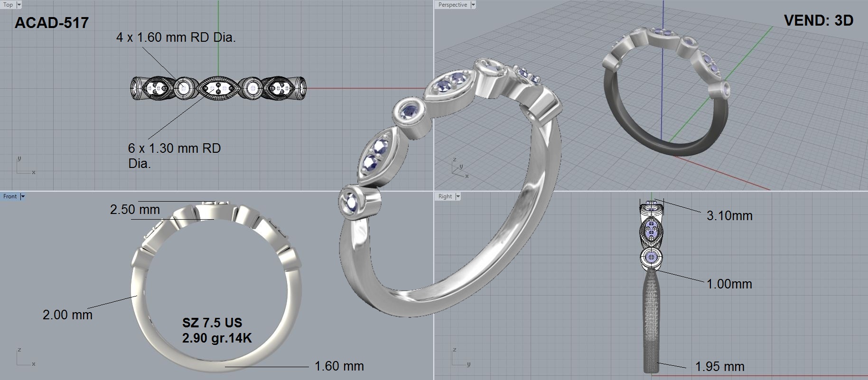Activate the Top viewport title
868x380 pixels.
(8, 5)
